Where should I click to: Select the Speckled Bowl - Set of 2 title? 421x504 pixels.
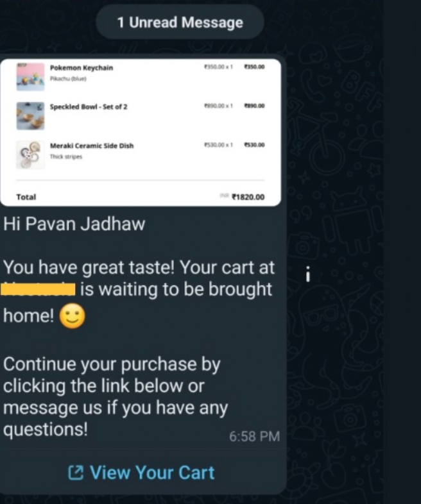click(x=89, y=106)
